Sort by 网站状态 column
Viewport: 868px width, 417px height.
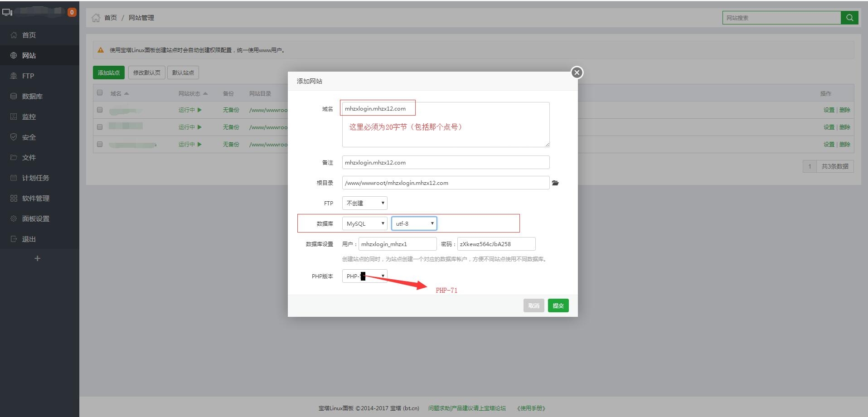193,93
